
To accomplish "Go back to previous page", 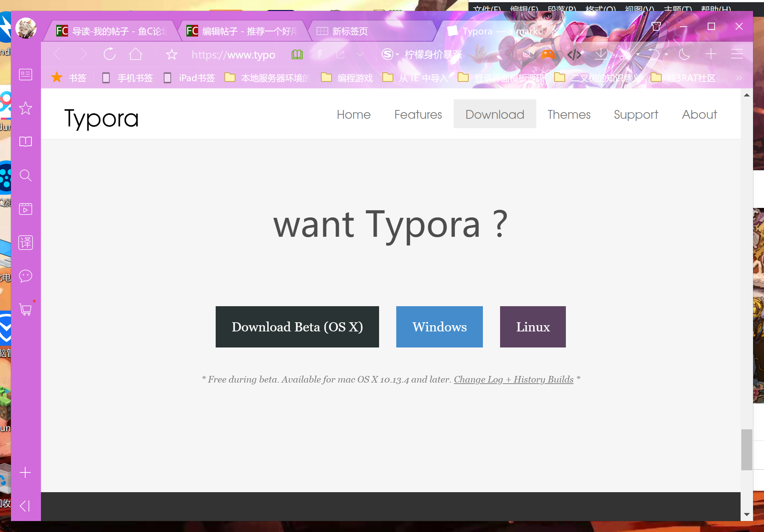I will (57, 54).
